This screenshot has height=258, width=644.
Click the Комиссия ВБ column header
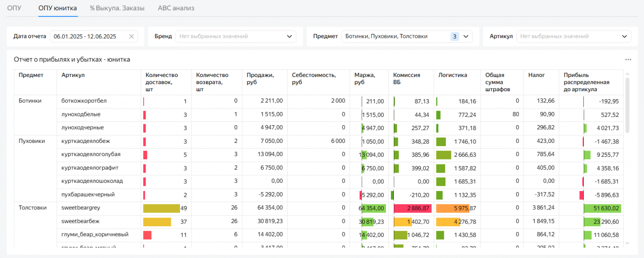point(407,78)
